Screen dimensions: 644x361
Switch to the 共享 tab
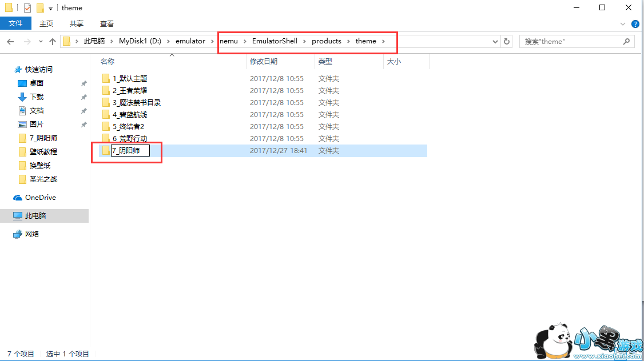(x=77, y=24)
